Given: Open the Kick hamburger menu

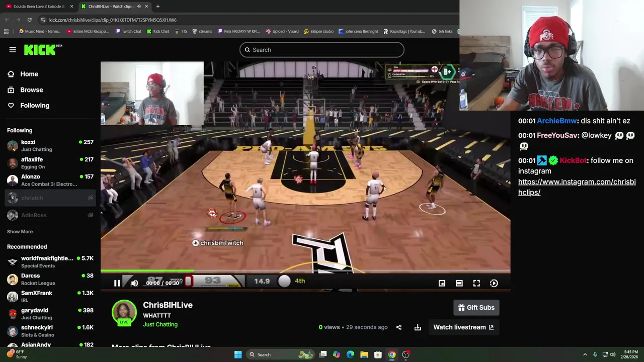Looking at the screenshot, I should [x=13, y=50].
